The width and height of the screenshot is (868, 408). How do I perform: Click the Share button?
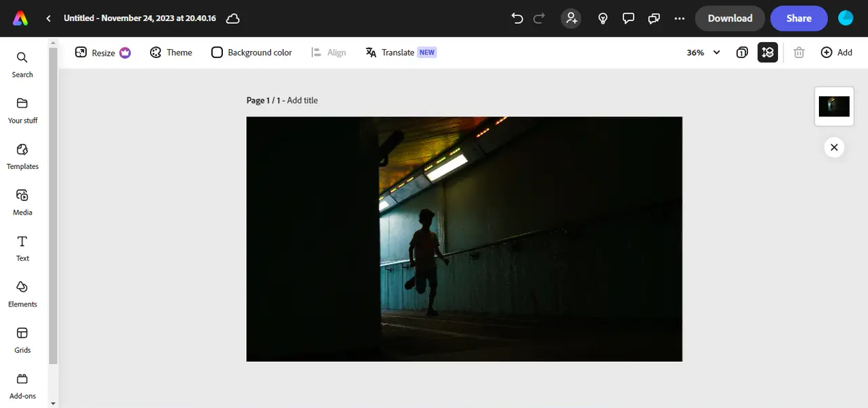[x=798, y=18]
